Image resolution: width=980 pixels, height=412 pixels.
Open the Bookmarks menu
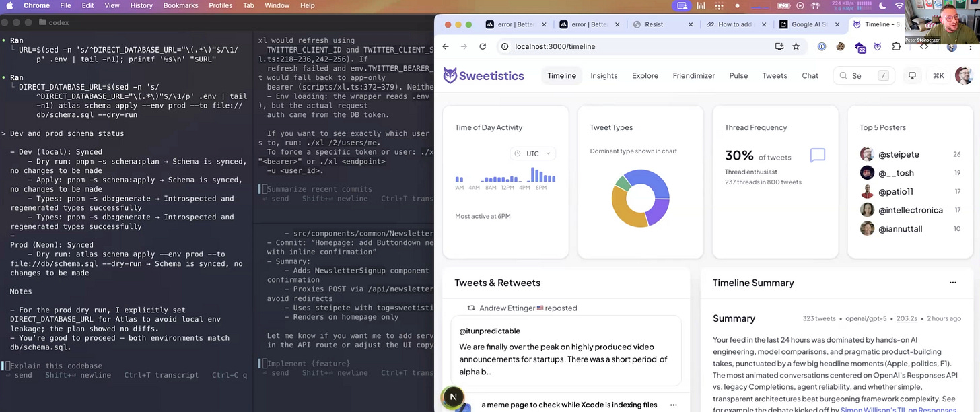pyautogui.click(x=180, y=5)
